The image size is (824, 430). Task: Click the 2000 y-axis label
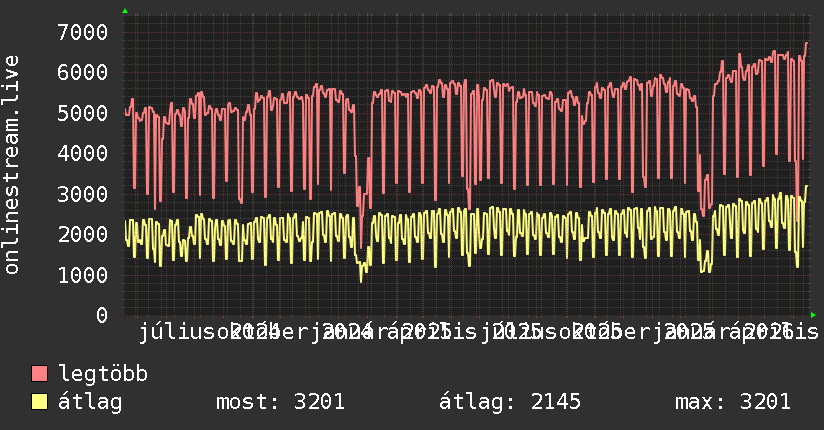click(x=83, y=234)
